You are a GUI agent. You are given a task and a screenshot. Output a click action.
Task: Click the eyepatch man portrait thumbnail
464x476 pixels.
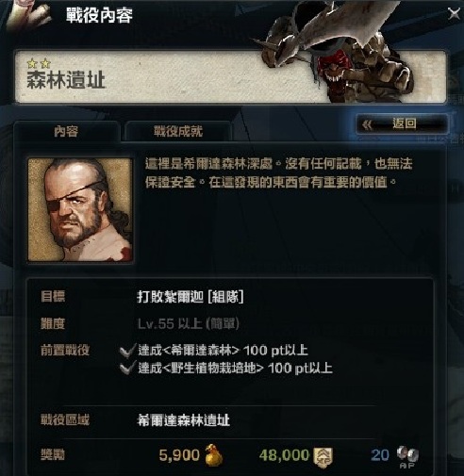pyautogui.click(x=80, y=210)
